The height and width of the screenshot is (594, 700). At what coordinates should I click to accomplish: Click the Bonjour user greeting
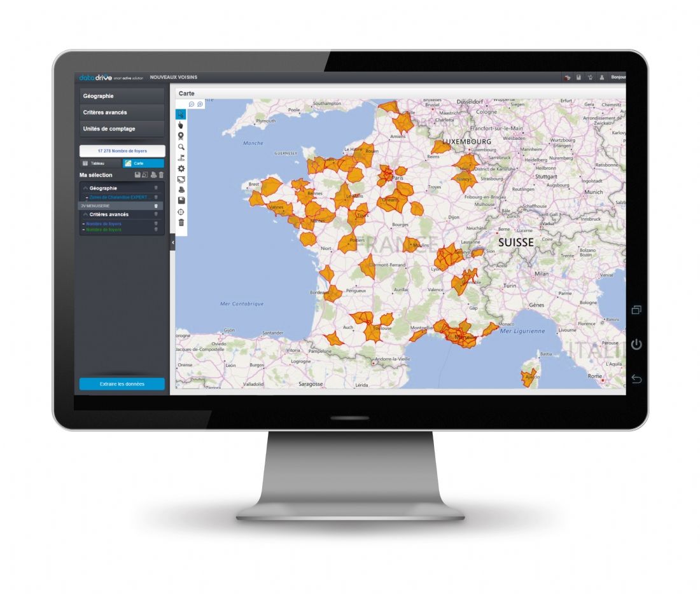619,77
